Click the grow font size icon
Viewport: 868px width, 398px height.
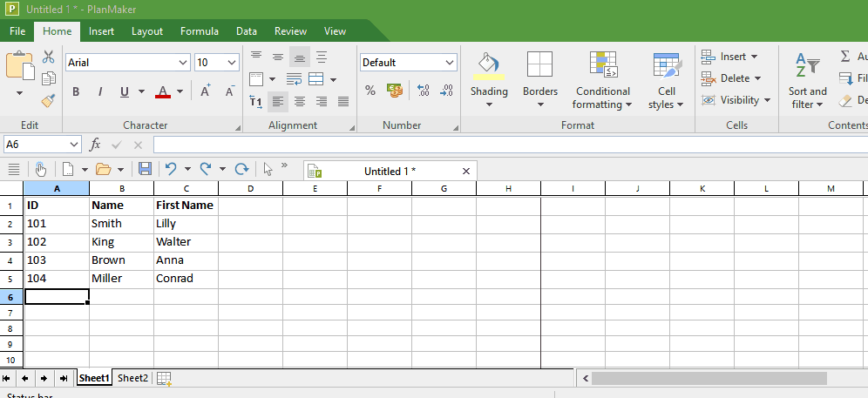pyautogui.click(x=206, y=91)
